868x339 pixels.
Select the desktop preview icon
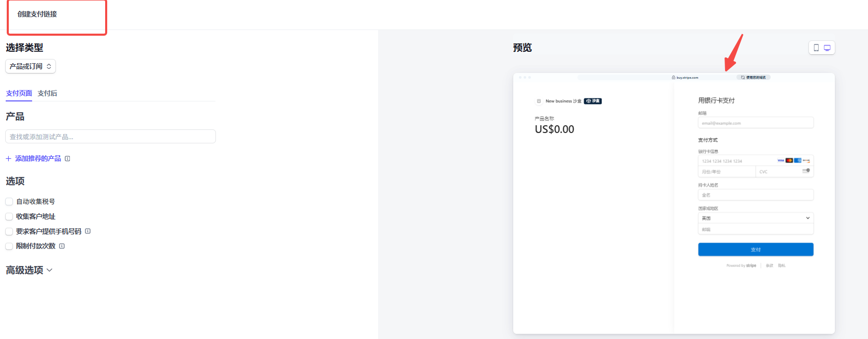coord(827,47)
